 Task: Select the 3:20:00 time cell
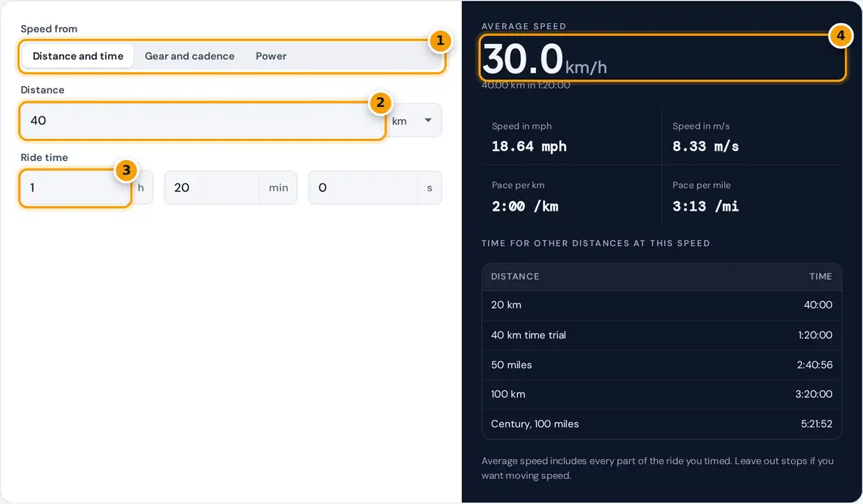[x=815, y=394]
